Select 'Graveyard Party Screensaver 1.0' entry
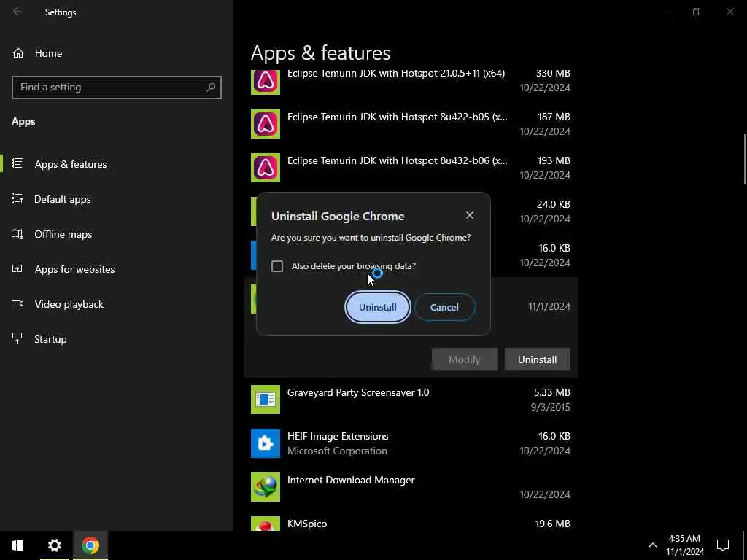 [x=411, y=400]
